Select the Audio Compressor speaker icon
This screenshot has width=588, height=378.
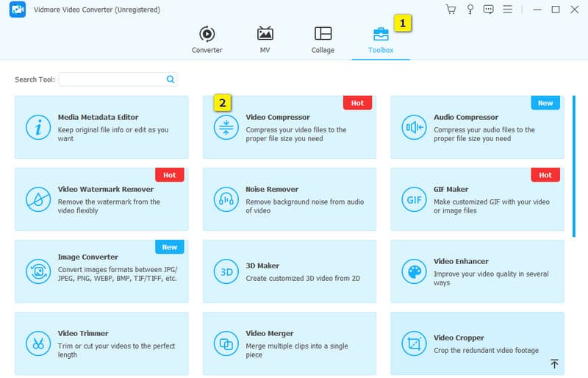pyautogui.click(x=413, y=127)
